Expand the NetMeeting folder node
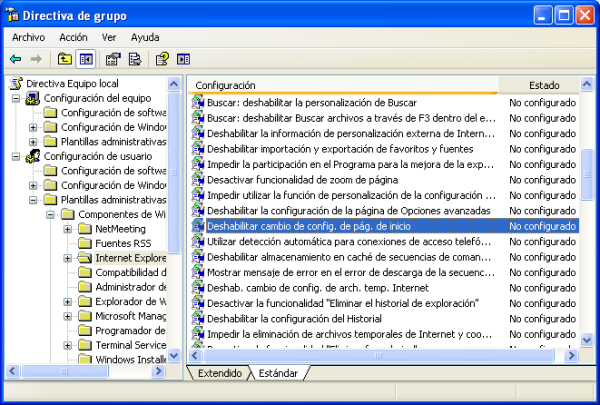 (x=67, y=229)
